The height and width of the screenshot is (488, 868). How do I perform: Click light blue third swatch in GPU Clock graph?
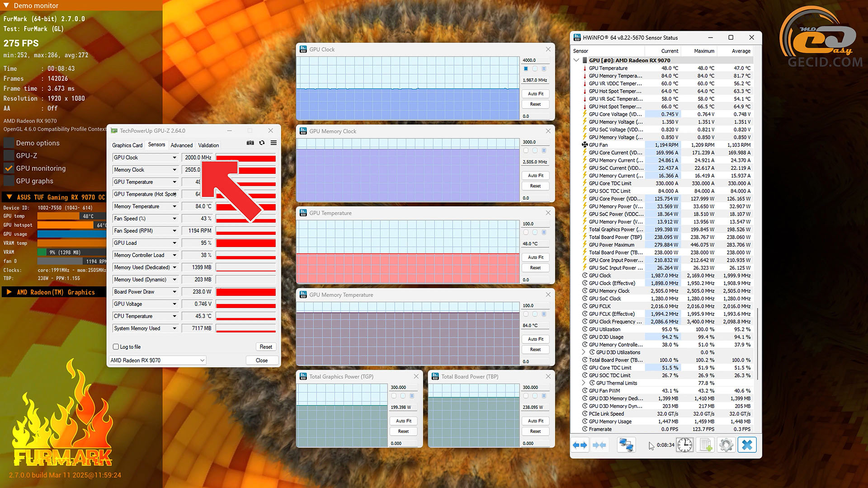[x=544, y=69]
